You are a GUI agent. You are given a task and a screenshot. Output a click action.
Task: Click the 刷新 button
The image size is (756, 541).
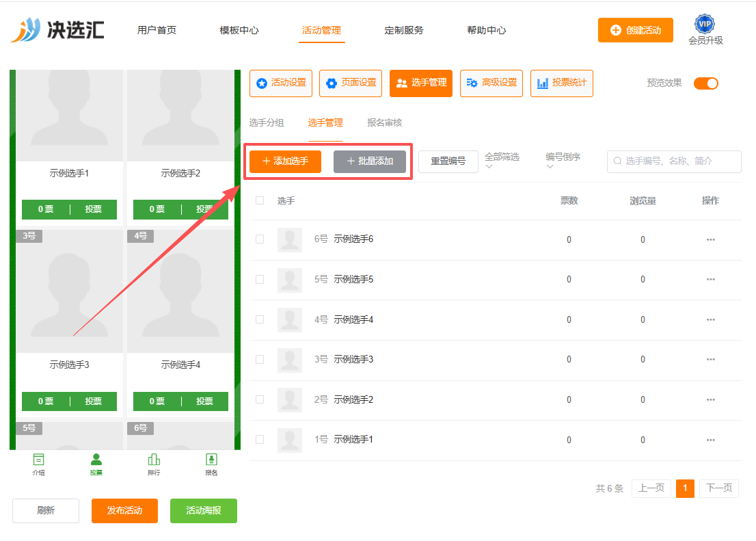point(46,511)
